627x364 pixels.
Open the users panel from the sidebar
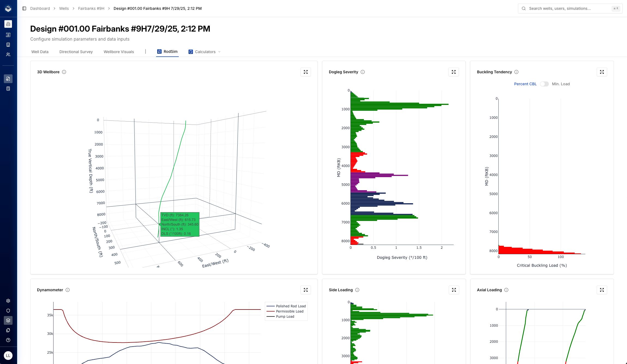[x=8, y=54]
